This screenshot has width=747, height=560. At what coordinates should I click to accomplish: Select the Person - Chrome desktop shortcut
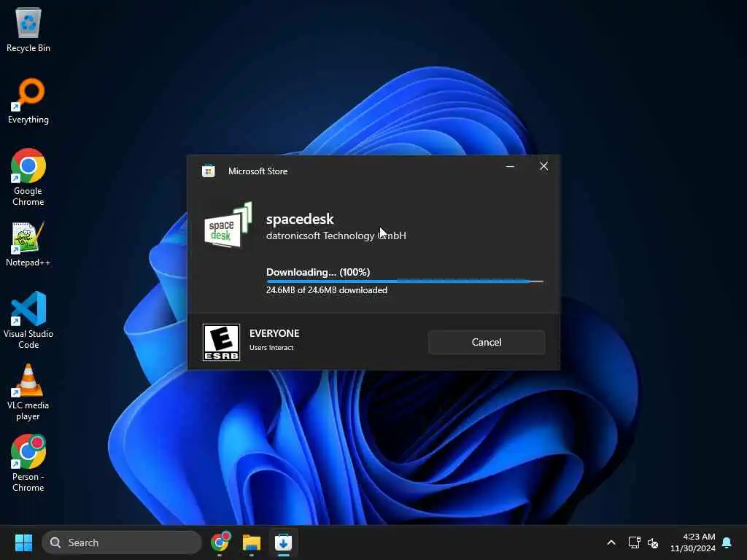pyautogui.click(x=28, y=463)
